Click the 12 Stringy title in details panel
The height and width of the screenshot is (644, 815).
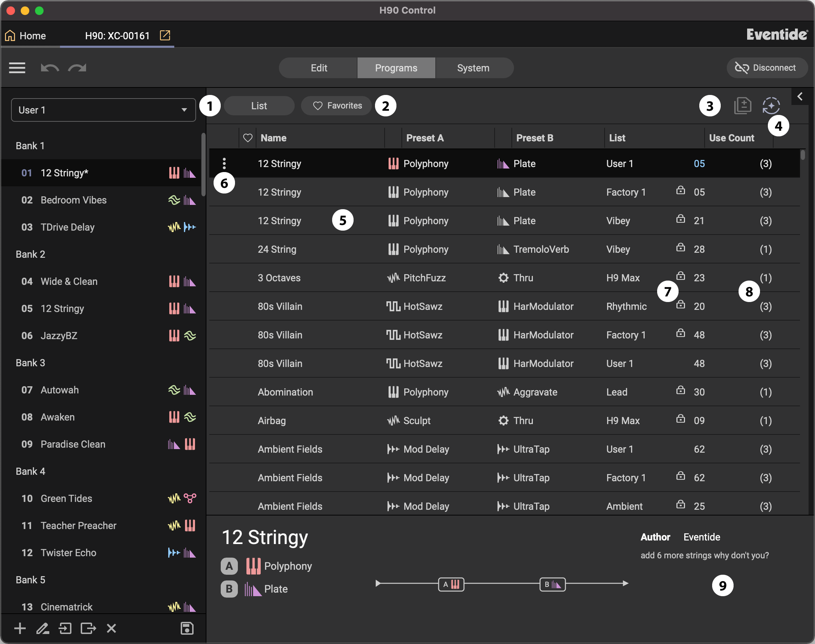pos(265,537)
